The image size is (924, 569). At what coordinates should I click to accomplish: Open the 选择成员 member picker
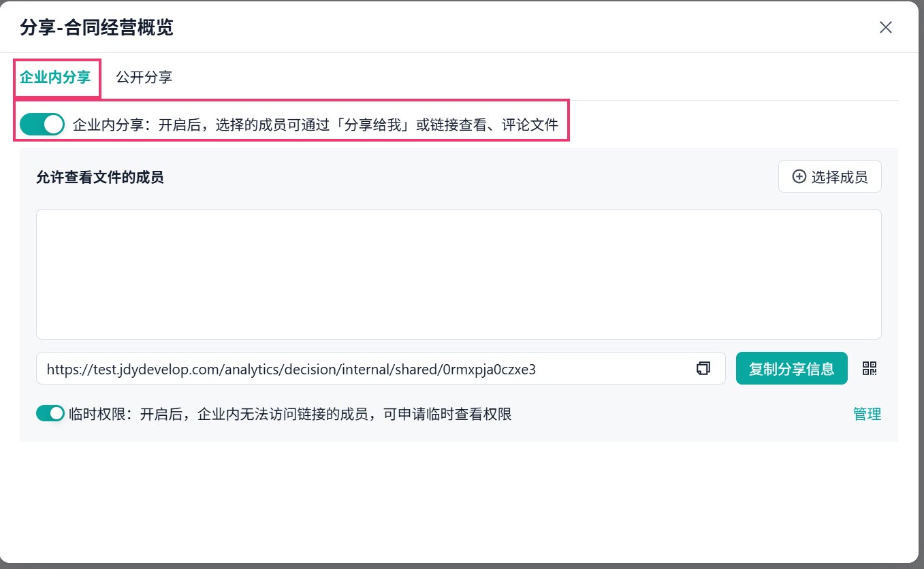tap(829, 176)
